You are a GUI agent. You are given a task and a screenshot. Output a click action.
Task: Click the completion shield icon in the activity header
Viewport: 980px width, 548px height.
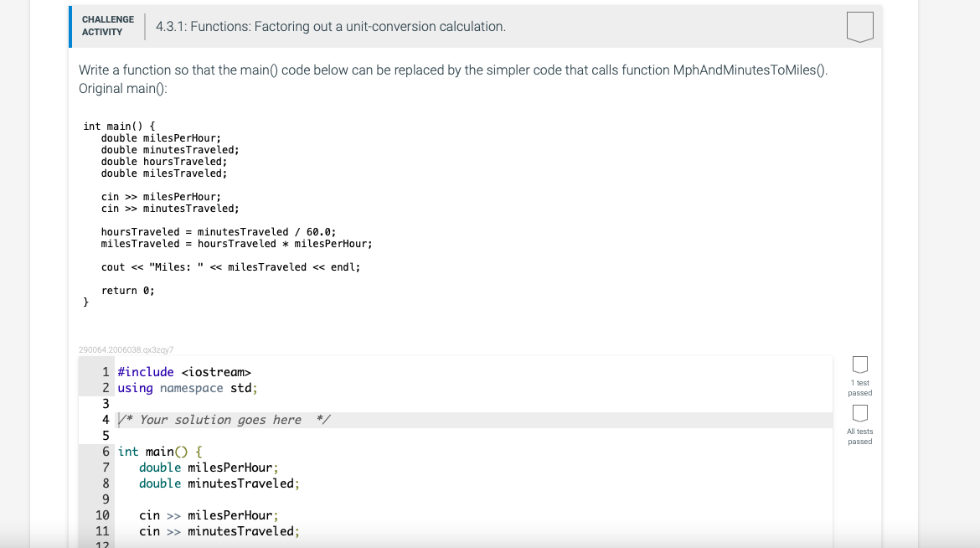[861, 27]
